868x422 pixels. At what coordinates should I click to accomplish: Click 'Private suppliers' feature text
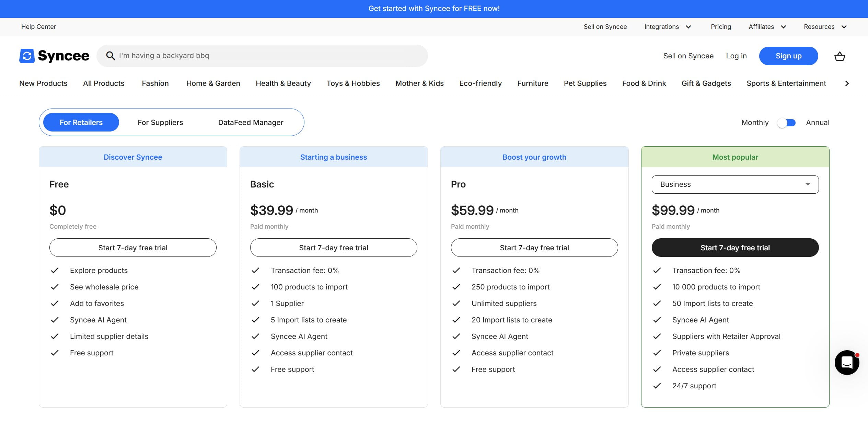pyautogui.click(x=701, y=353)
